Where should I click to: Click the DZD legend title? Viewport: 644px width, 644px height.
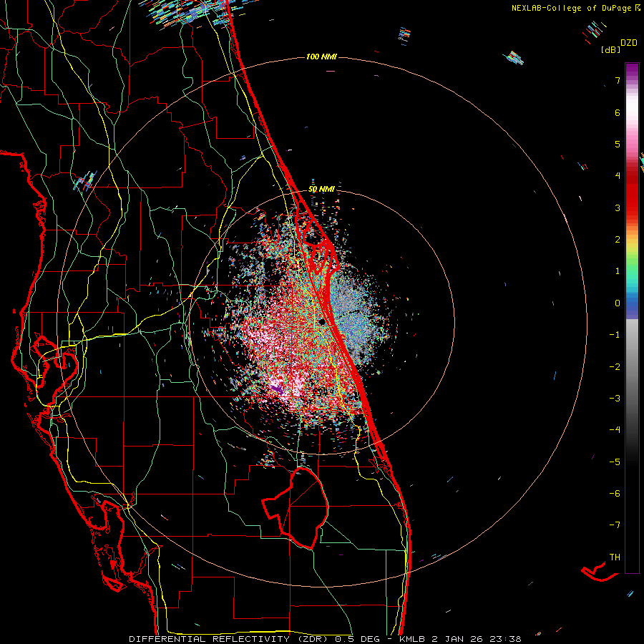click(629, 43)
